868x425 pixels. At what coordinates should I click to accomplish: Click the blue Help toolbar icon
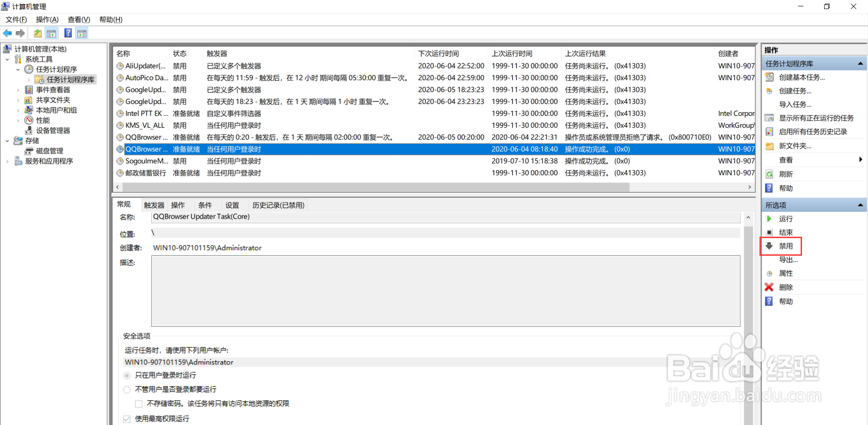68,33
